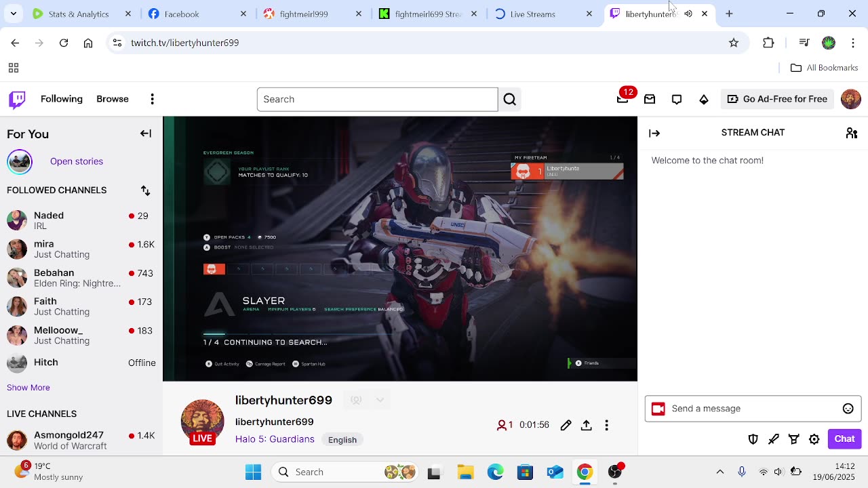
Task: Click the taskbar microphone icon
Action: coord(742,472)
